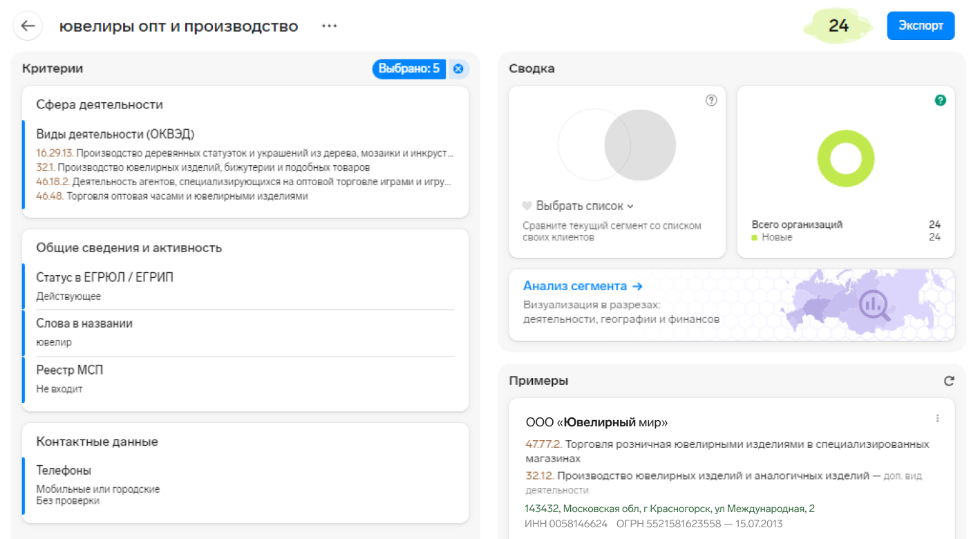Open the Анализ сегмента link
980x539 pixels.
(583, 286)
